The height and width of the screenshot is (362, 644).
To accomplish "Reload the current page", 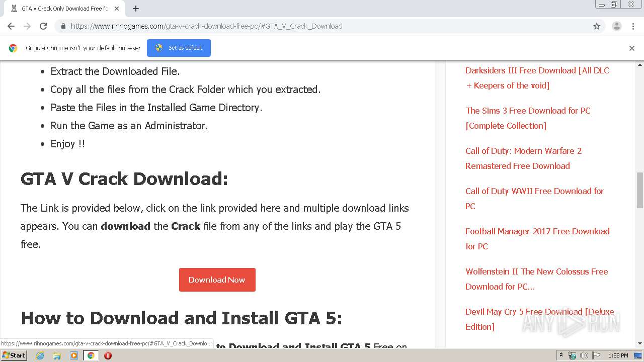I will coord(43,26).
